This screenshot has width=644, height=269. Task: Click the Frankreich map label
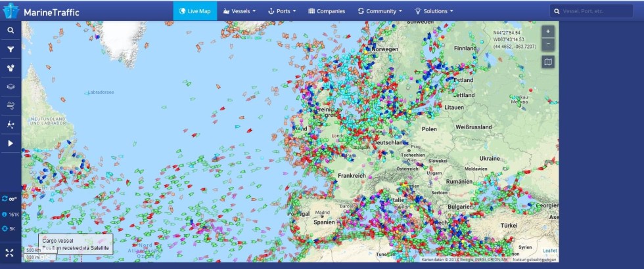tap(352, 175)
